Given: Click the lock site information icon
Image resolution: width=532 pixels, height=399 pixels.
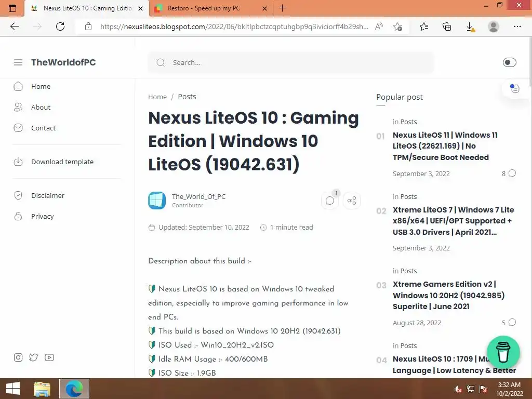Looking at the screenshot, I should tap(88, 26).
